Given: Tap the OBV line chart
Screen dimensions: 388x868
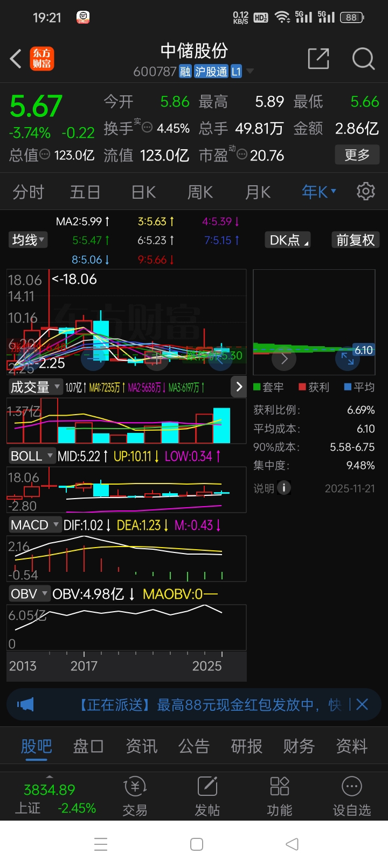Looking at the screenshot, I should tap(126, 627).
